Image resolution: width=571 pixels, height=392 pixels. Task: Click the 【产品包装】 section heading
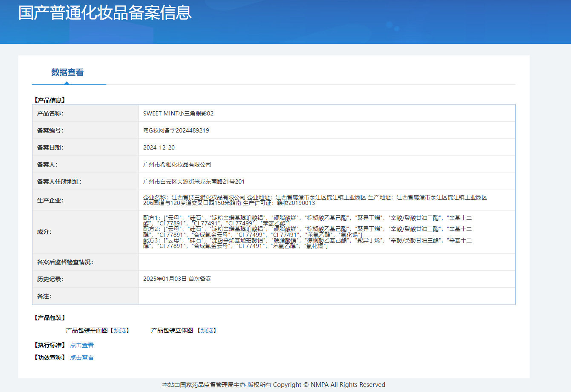pos(49,318)
